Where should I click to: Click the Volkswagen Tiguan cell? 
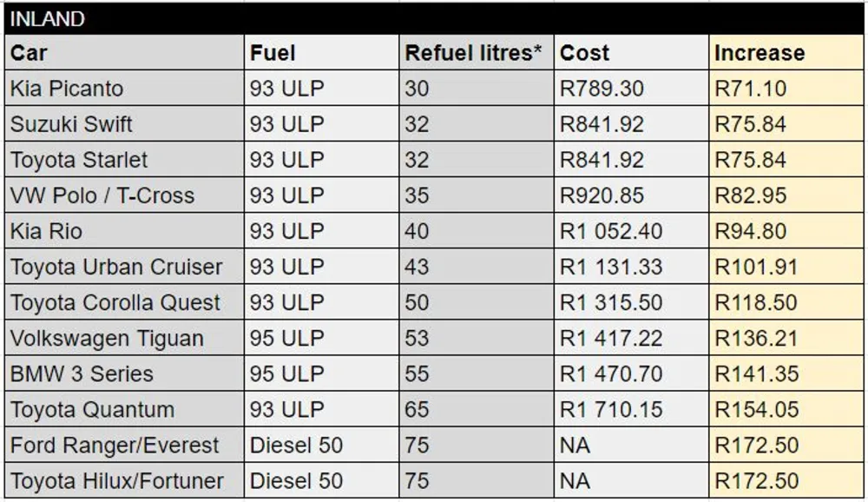point(124,338)
